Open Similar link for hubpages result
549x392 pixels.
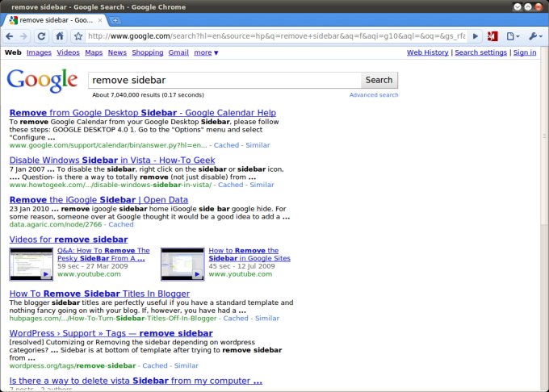coord(267,319)
